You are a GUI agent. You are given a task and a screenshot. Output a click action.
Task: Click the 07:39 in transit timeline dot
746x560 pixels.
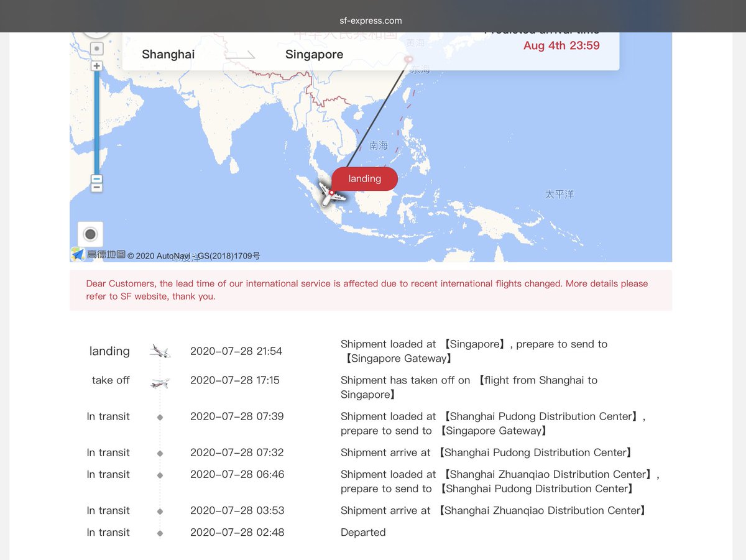160,417
